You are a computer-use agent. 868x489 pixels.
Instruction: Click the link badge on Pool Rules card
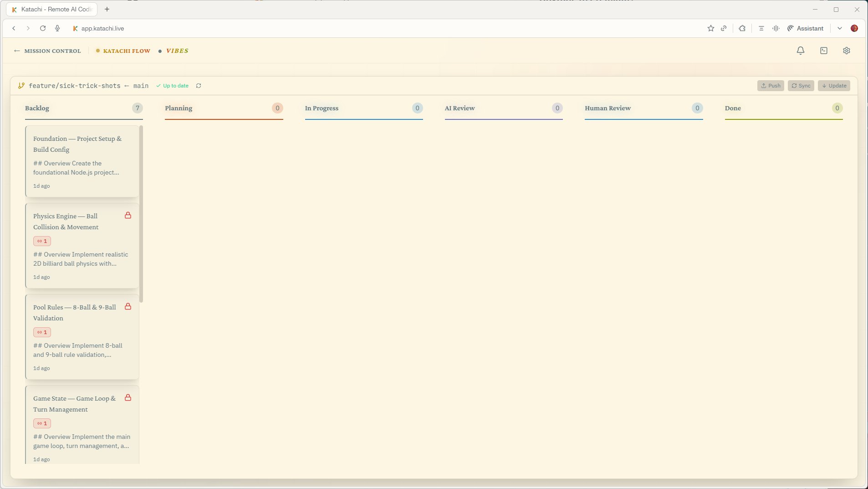42,332
